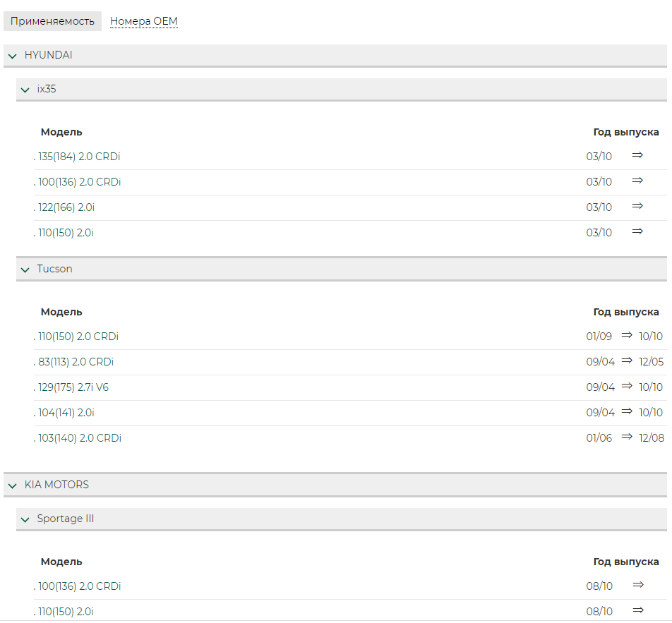Collapse the Sportage III chevron icon
The image size is (672, 623).
[25, 519]
